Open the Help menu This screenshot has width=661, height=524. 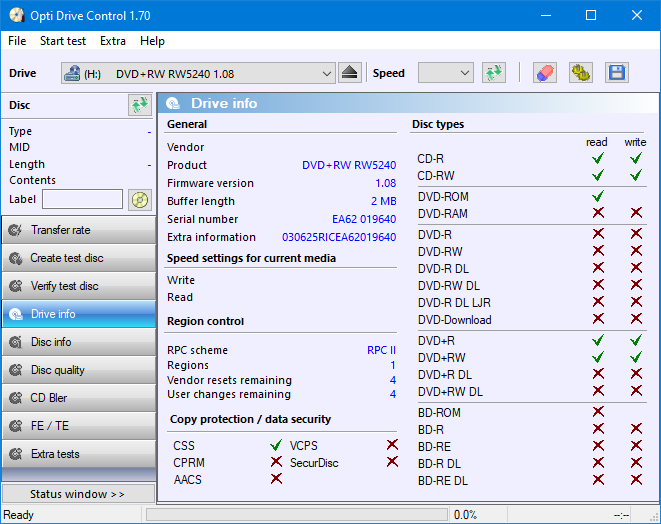tap(152, 41)
